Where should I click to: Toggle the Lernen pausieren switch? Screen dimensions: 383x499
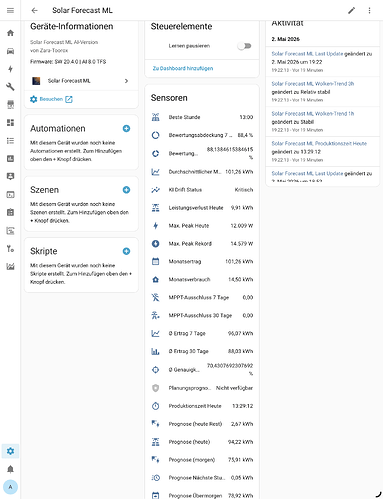tap(244, 46)
